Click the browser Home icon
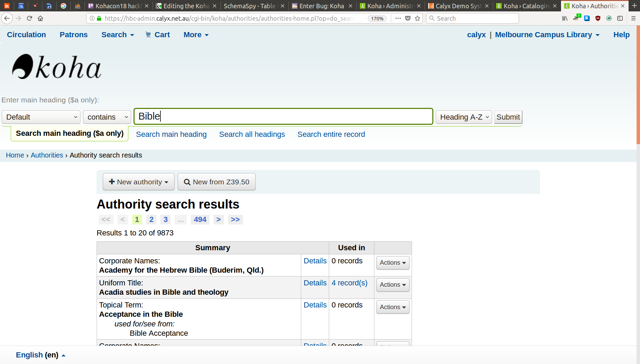 click(x=40, y=18)
